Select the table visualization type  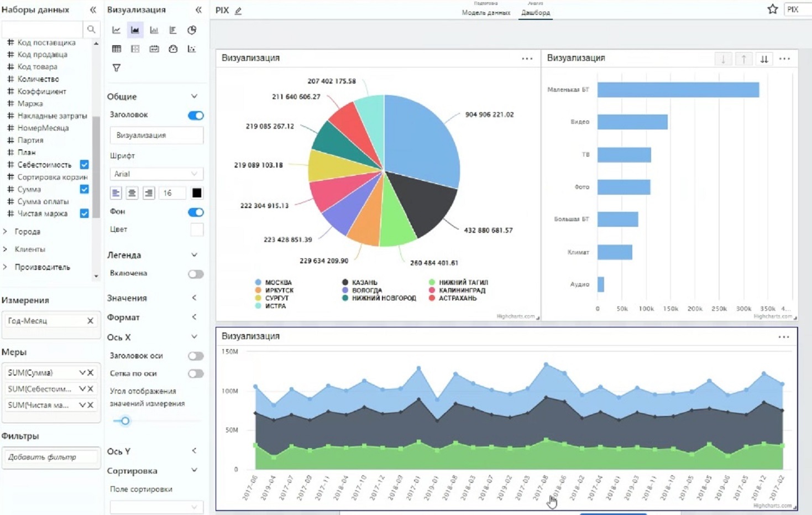coord(116,49)
